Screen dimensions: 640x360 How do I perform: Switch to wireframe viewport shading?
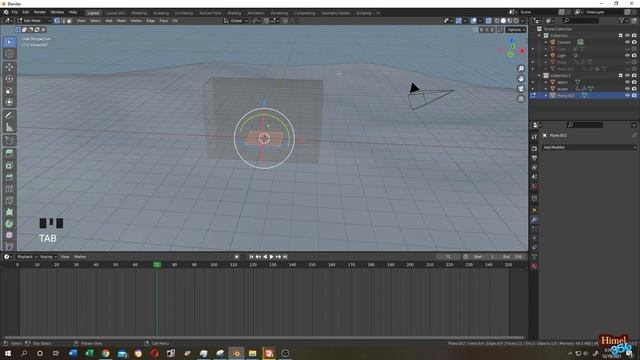tap(497, 20)
